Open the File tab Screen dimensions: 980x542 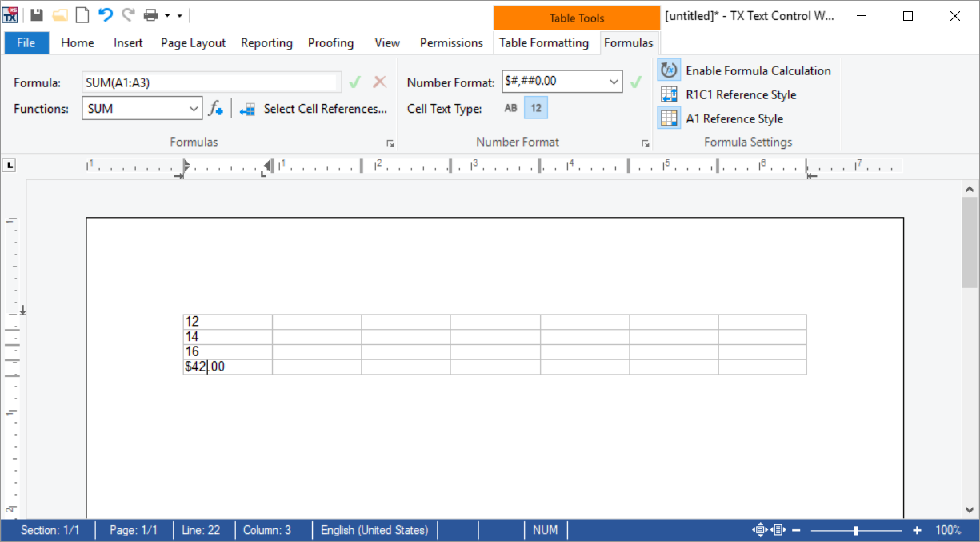point(26,43)
